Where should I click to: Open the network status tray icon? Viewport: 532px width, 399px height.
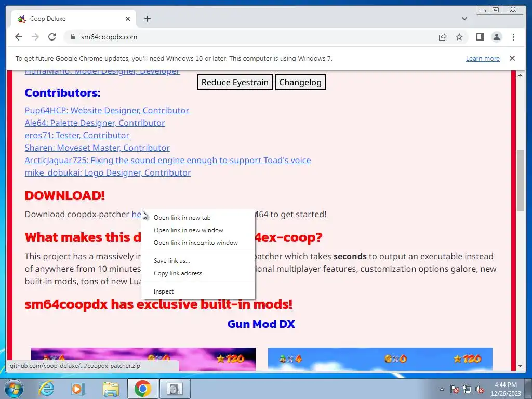point(467,389)
